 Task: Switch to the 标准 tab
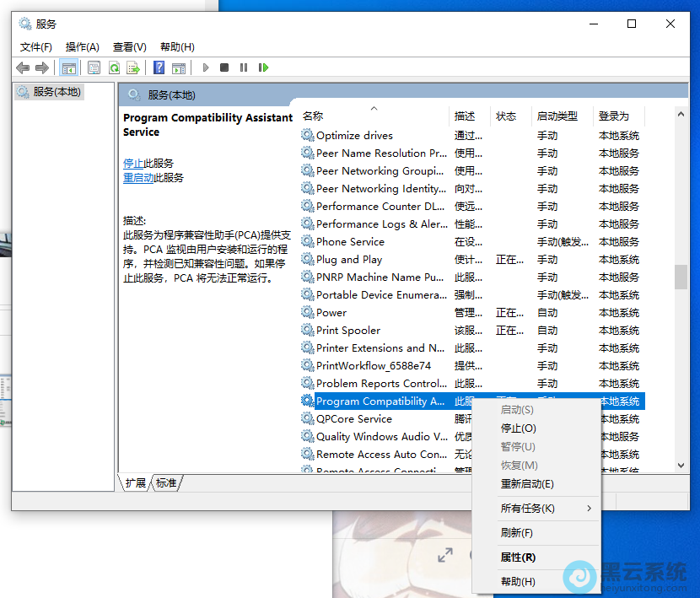tap(167, 483)
